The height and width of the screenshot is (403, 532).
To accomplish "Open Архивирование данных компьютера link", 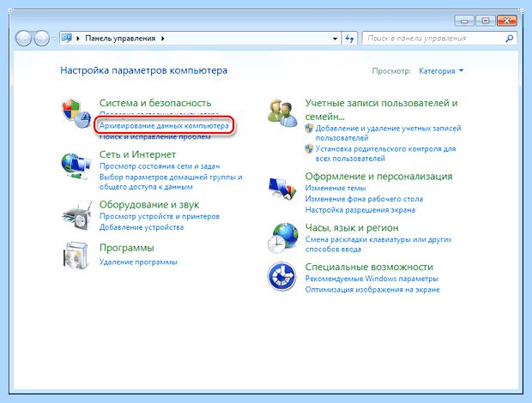I will click(164, 126).
